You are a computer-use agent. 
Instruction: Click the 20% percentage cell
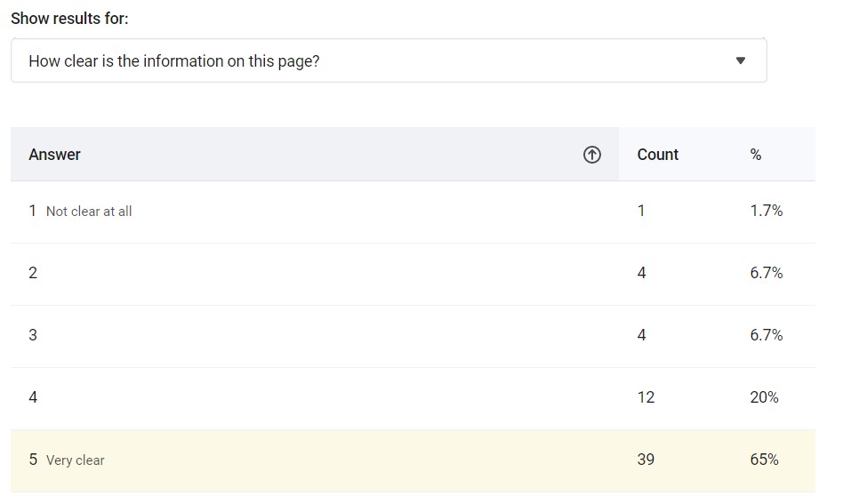click(x=764, y=397)
